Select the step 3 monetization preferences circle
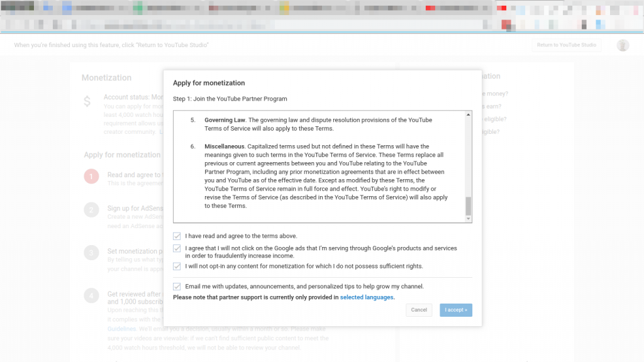This screenshot has height=362, width=644. 91,253
